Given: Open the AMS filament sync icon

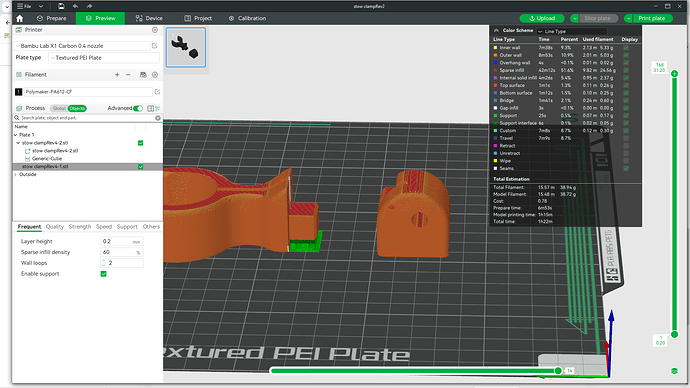Looking at the screenshot, I should coord(143,75).
